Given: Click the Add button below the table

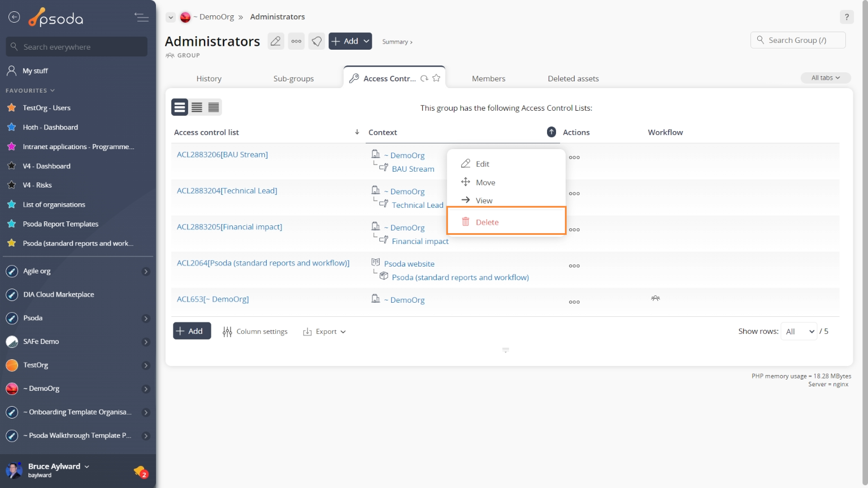Looking at the screenshot, I should point(192,331).
